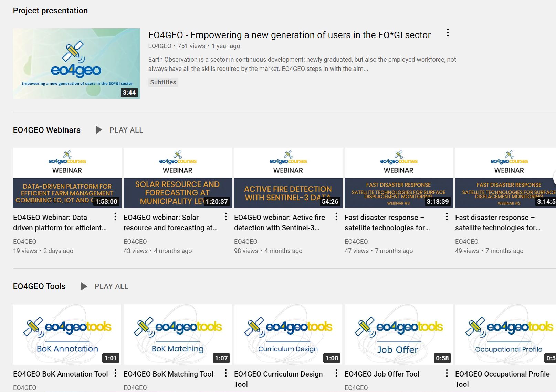Open title EO4GEO webinar: Active fire detection
This screenshot has height=392, width=556.
coord(280,223)
